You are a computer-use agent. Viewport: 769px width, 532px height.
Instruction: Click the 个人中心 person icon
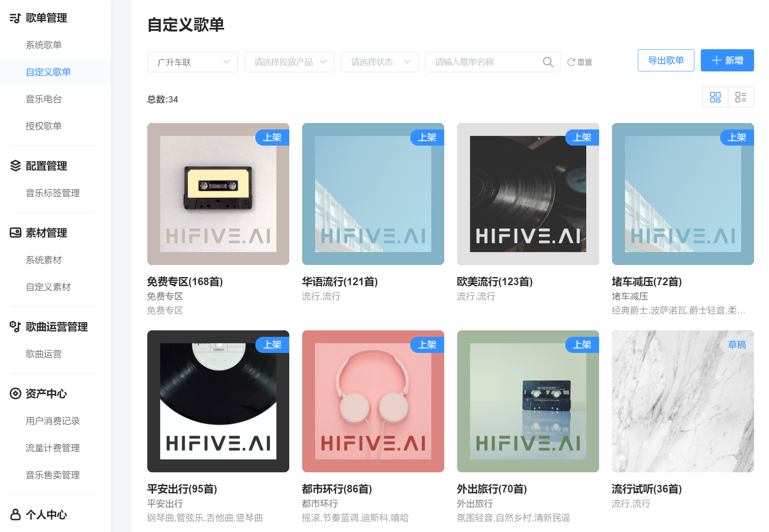[x=15, y=515]
